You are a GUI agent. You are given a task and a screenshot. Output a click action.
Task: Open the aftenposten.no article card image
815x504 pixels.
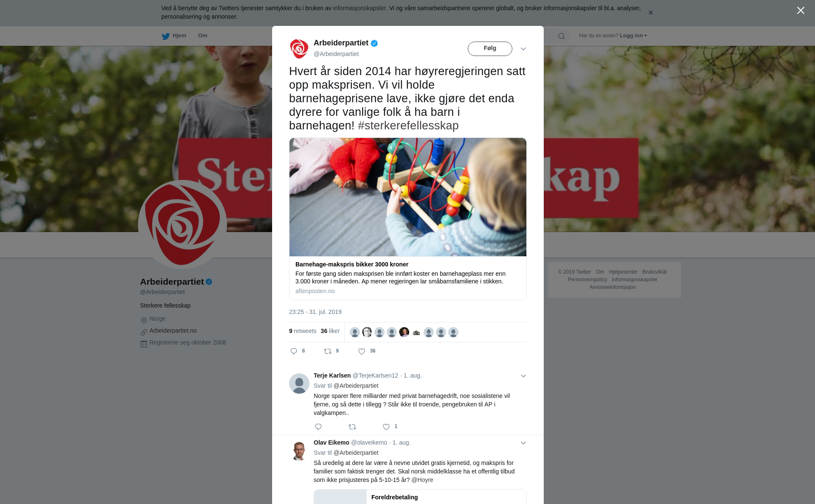[408, 197]
